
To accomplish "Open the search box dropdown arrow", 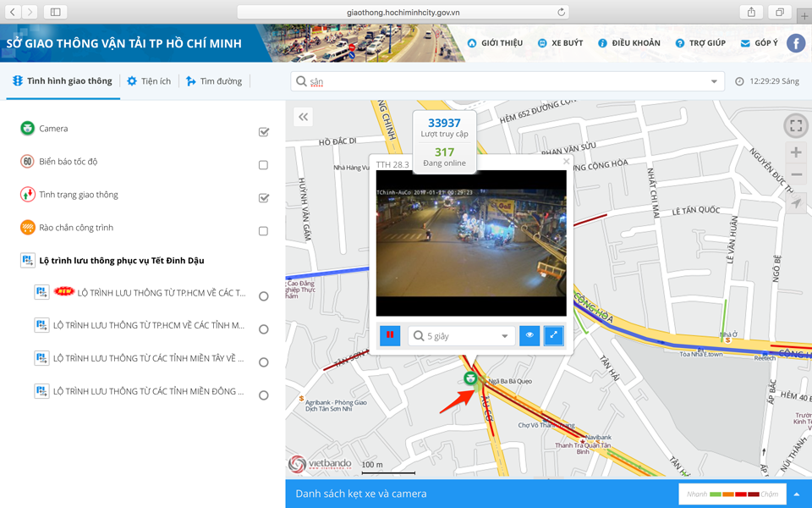I will click(x=714, y=81).
